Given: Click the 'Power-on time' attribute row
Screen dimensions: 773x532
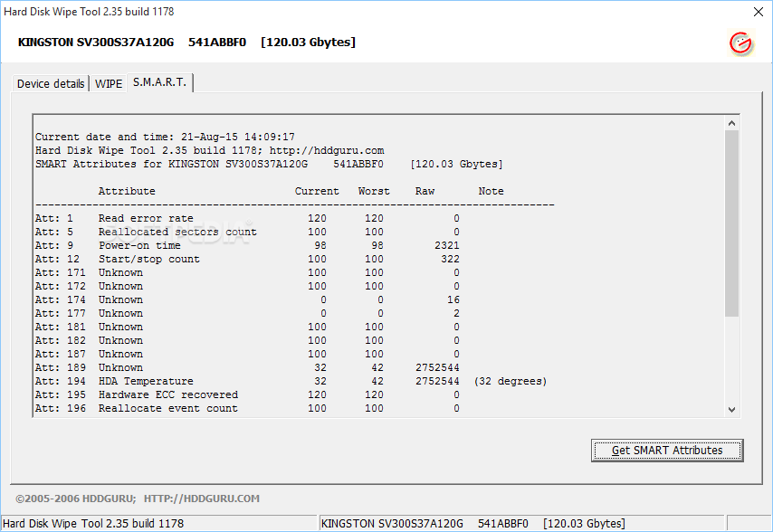Looking at the screenshot, I should click(x=247, y=245).
